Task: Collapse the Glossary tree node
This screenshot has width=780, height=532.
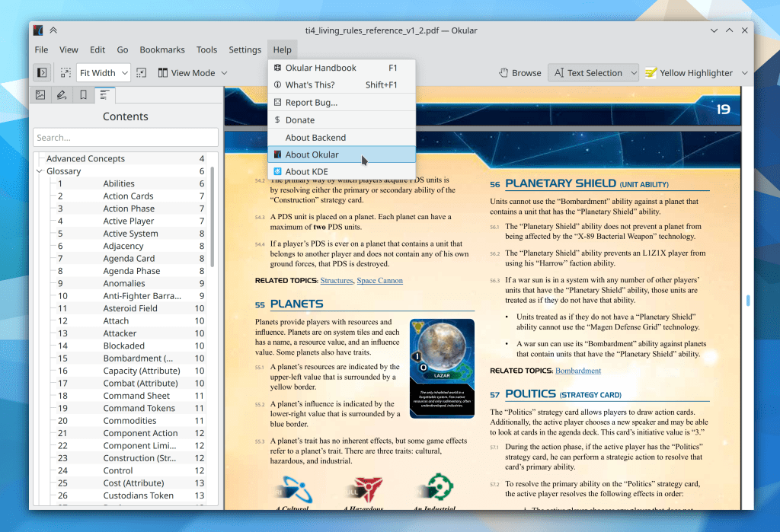Action: [40, 171]
